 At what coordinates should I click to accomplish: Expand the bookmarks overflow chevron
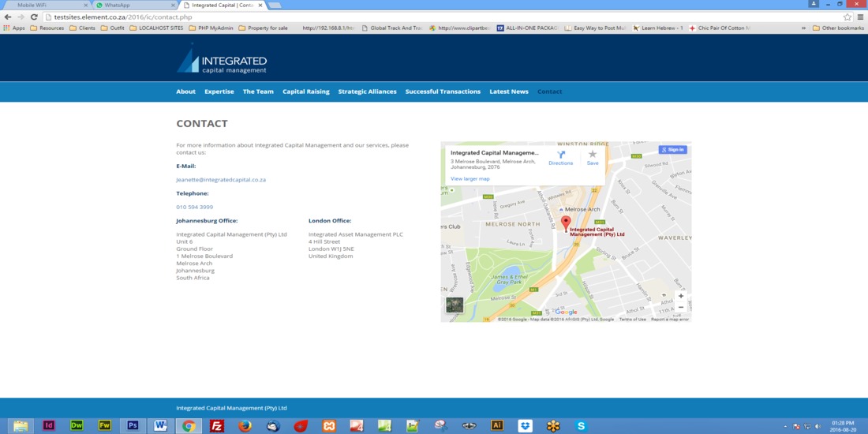(x=804, y=28)
